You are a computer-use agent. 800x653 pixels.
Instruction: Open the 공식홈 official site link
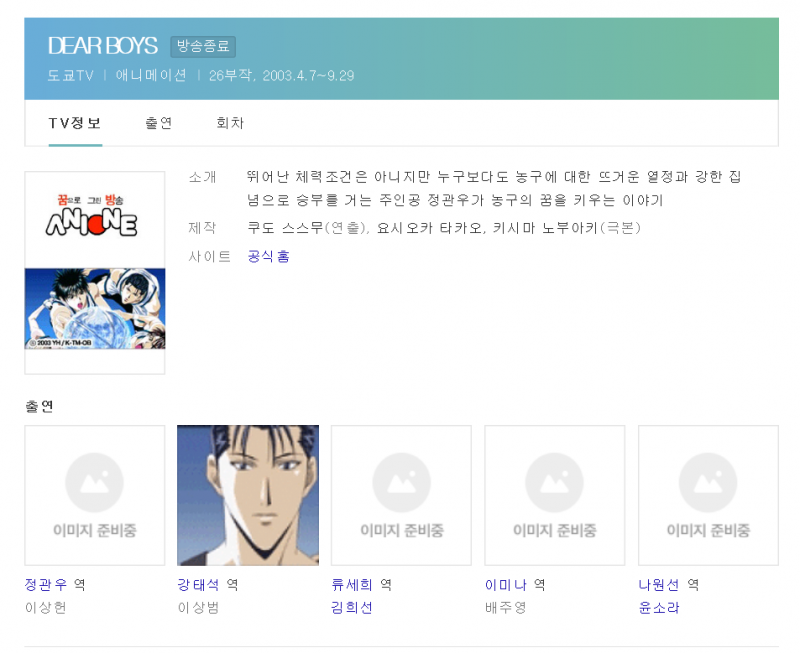click(x=268, y=256)
